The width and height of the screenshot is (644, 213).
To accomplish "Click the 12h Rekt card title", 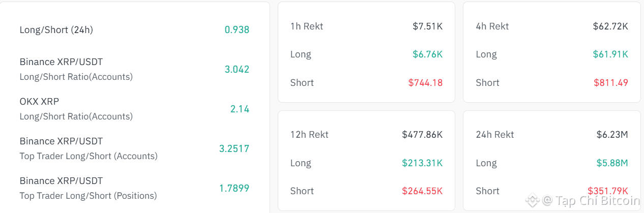I will [309, 135].
